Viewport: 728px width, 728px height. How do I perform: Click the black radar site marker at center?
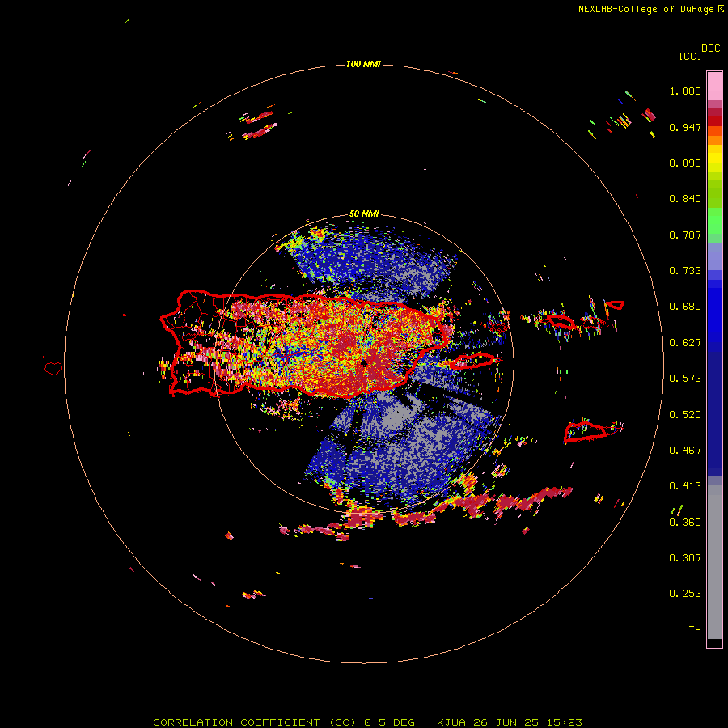(364, 362)
